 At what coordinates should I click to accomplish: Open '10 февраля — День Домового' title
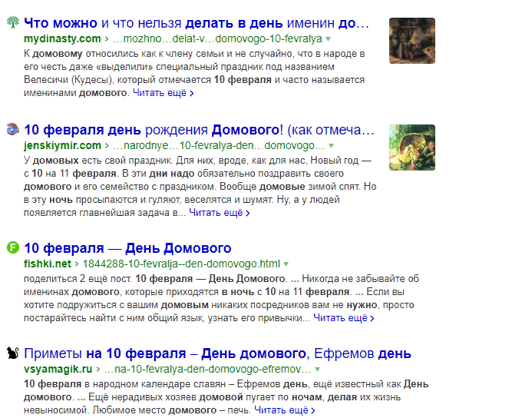click(127, 248)
